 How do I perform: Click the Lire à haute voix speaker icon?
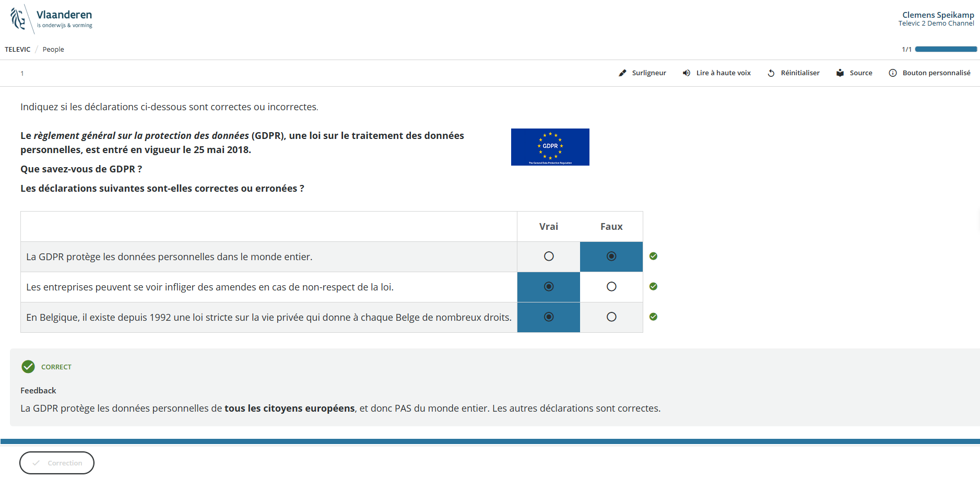click(x=687, y=73)
